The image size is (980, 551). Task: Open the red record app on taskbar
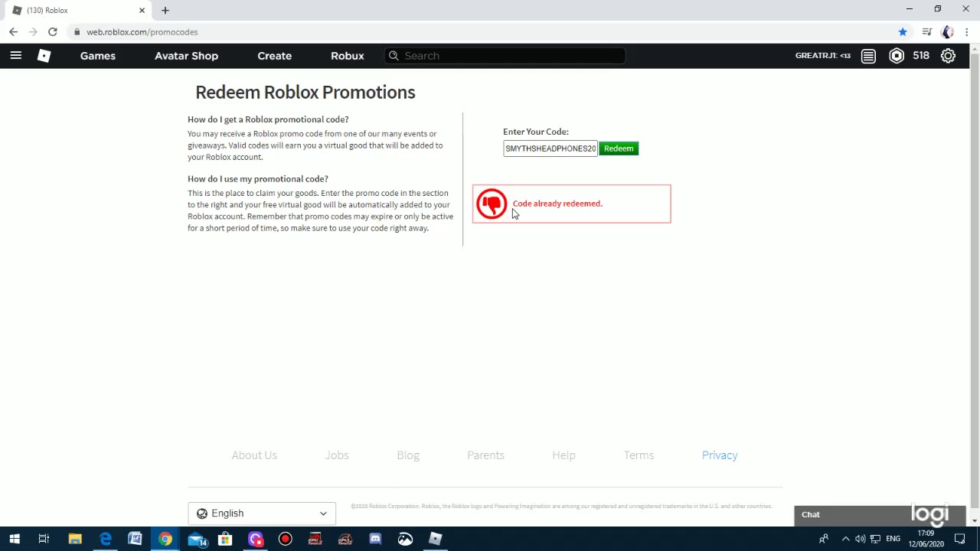tap(285, 539)
